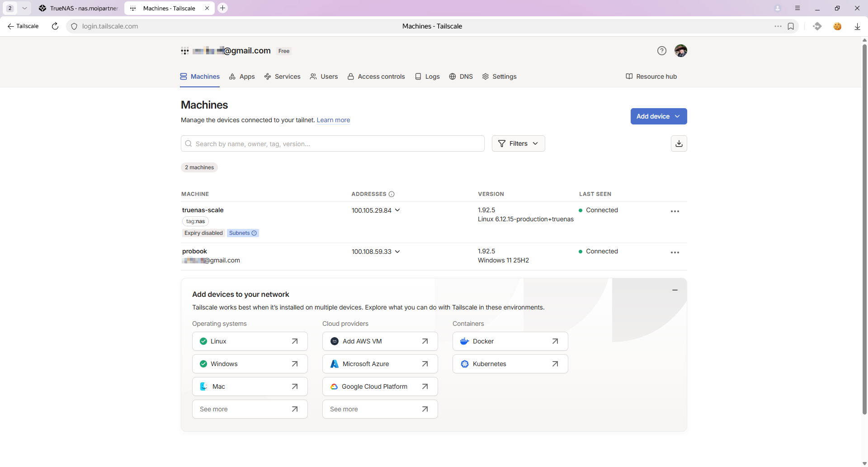Open the Tailscale app grid icon
Screen dimensions: 868x467
click(185, 51)
